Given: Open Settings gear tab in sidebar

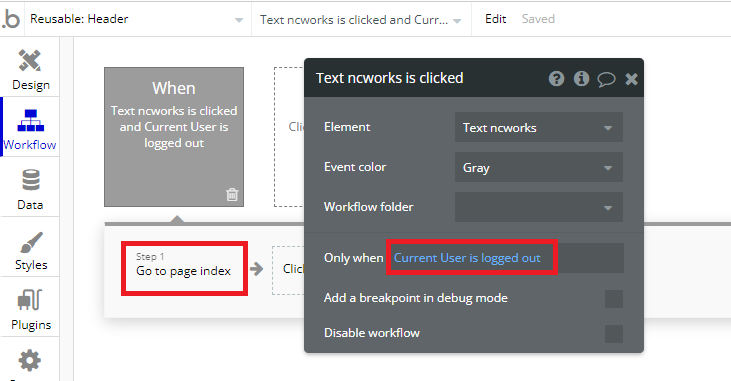Looking at the screenshot, I should click(x=30, y=360).
